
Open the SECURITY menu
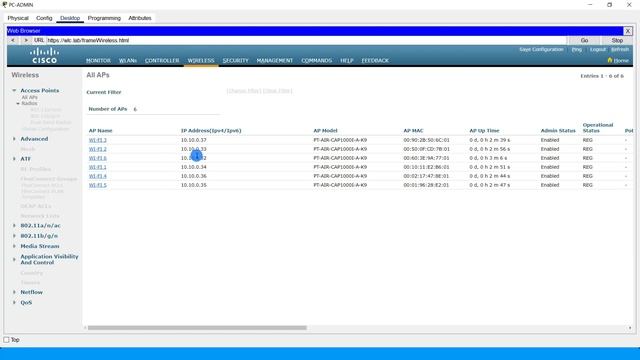[236, 60]
